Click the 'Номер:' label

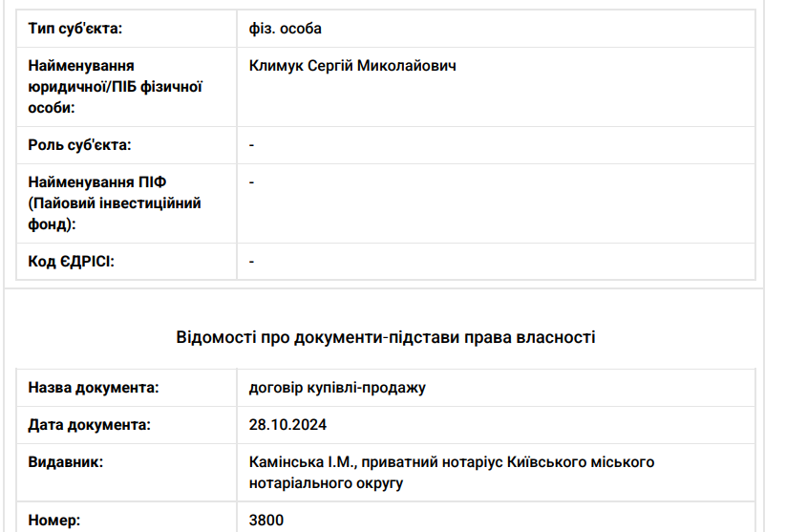click(x=54, y=521)
